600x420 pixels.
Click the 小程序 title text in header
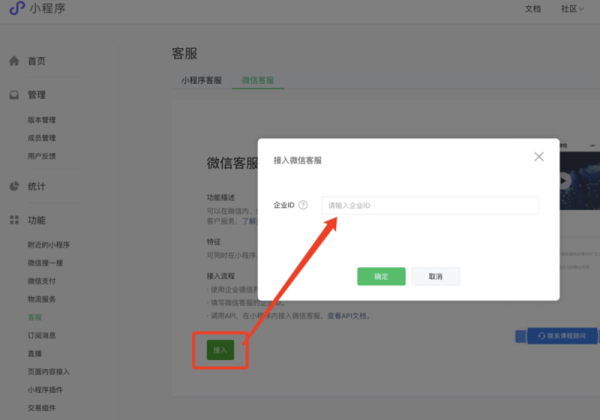pos(48,8)
